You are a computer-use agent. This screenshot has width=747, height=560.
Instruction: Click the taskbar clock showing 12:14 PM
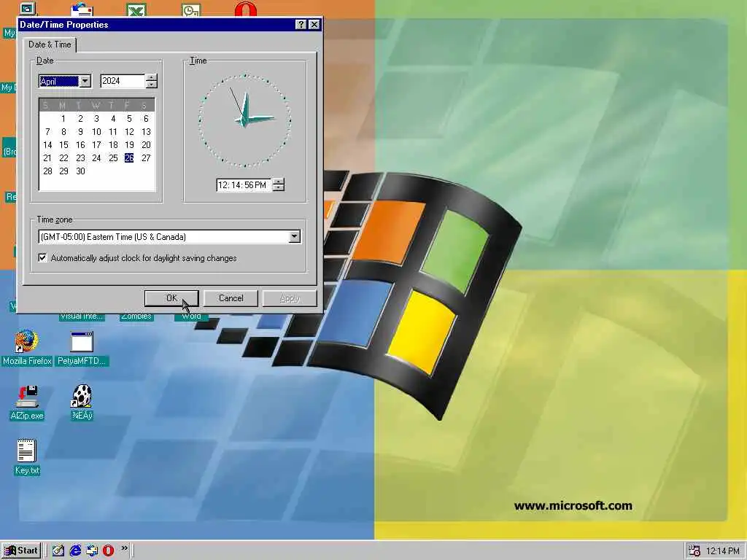(722, 551)
